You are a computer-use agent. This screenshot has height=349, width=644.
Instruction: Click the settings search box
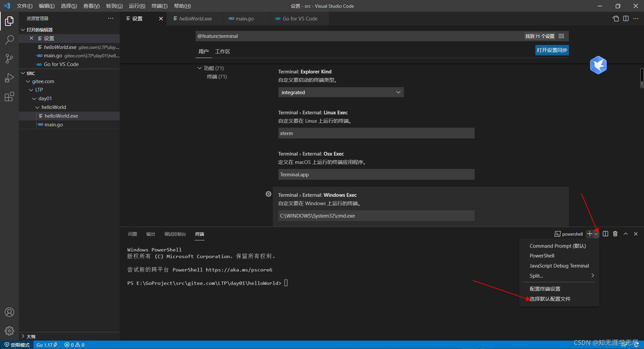coord(359,36)
